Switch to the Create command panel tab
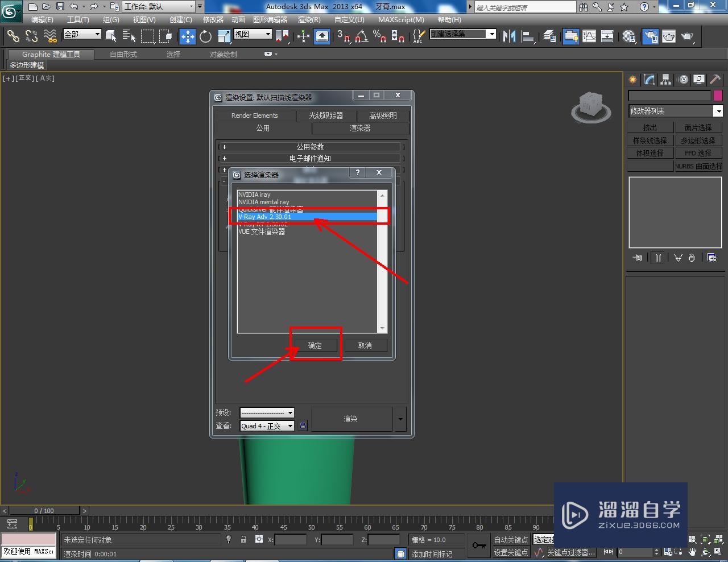The image size is (728, 562). point(632,80)
